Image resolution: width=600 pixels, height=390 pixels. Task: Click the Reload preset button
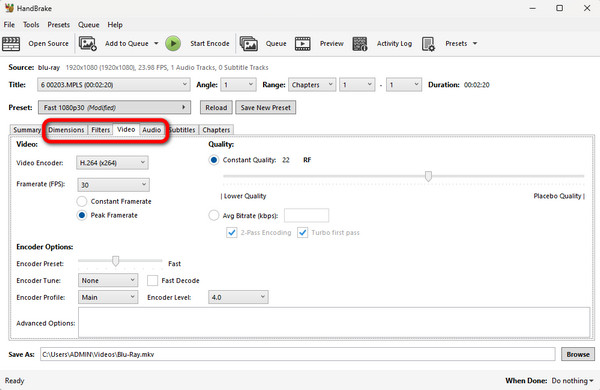pos(216,108)
